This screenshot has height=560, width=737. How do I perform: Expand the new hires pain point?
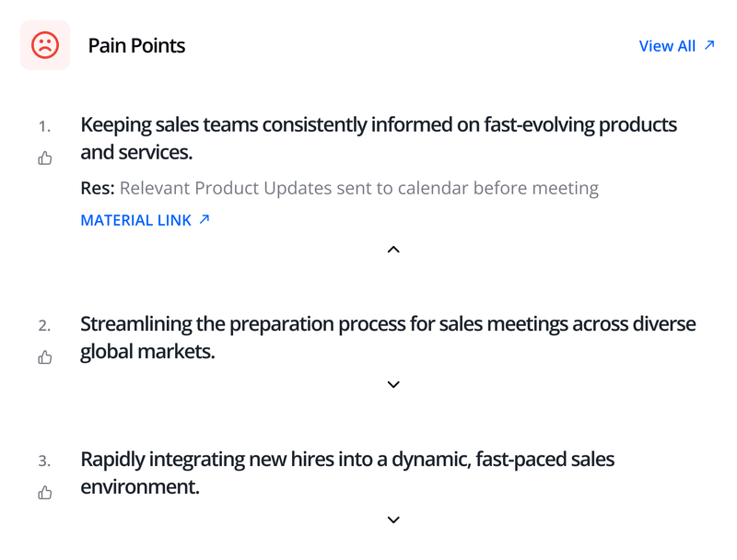[393, 519]
